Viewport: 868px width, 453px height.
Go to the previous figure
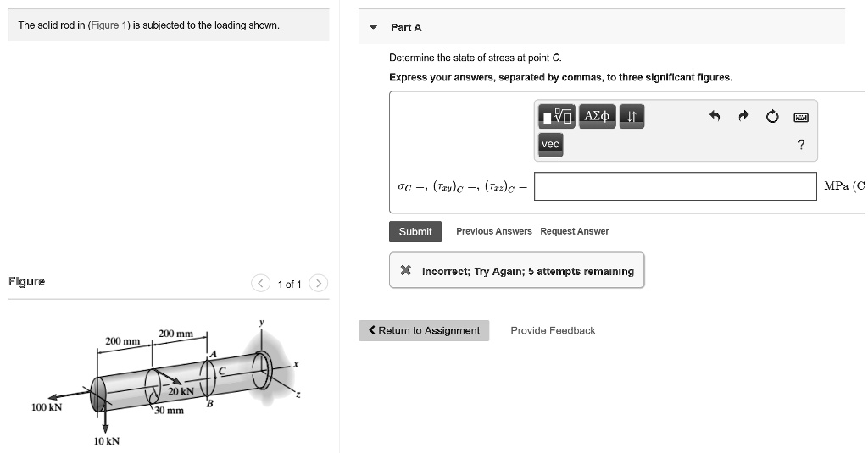click(261, 284)
